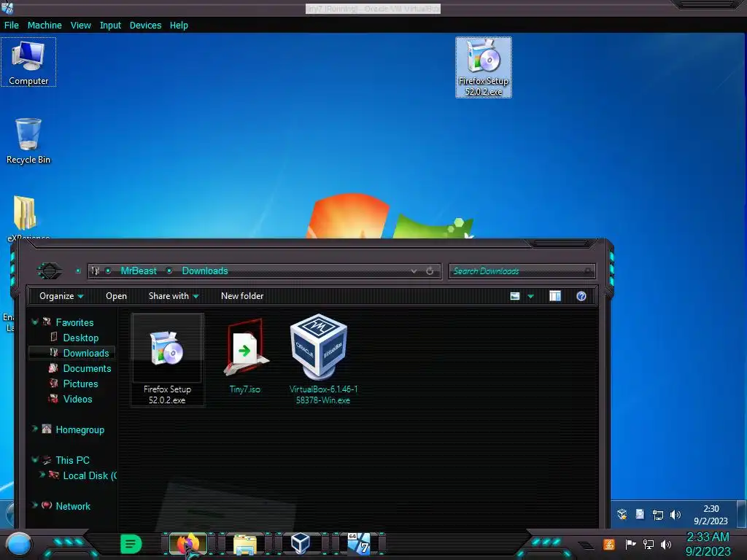The image size is (747, 560).
Task: Click the first guest tray icon beside the document icon
Action: [622, 515]
